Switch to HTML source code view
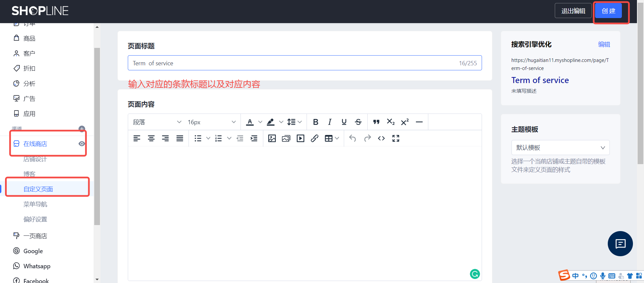 (x=381, y=138)
